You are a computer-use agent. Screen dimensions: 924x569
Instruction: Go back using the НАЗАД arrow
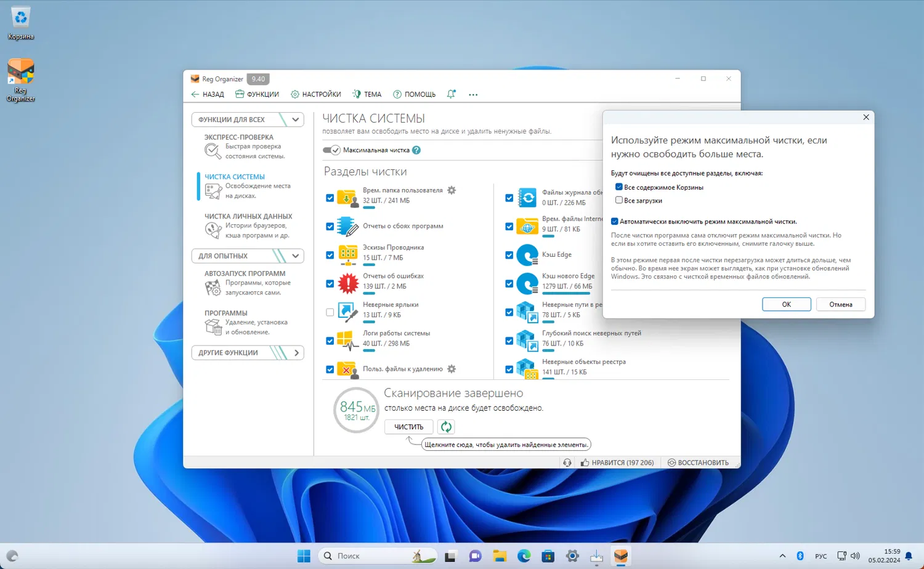(208, 94)
